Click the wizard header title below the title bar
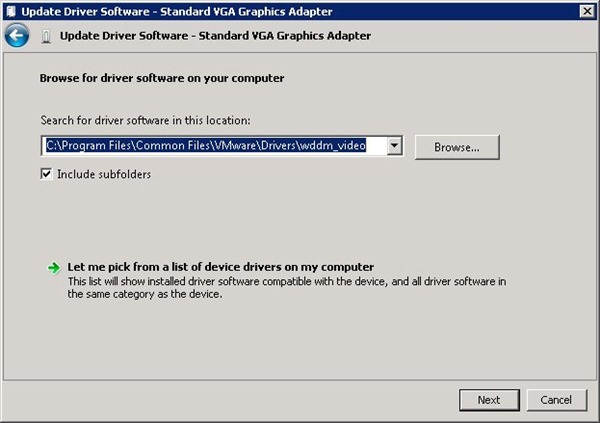 (215, 36)
